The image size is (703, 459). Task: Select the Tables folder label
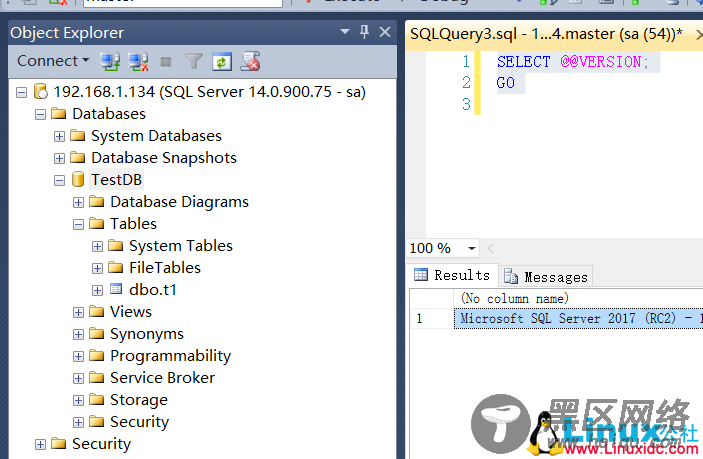(134, 224)
